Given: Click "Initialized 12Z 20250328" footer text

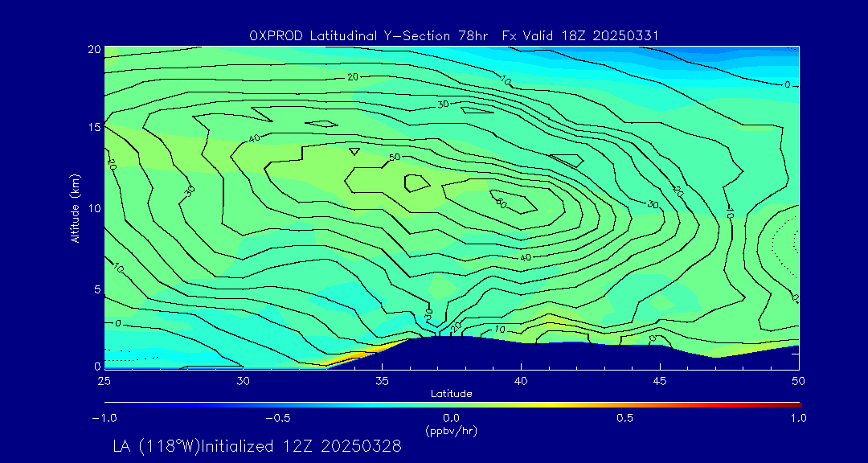Looking at the screenshot, I should tap(301, 446).
